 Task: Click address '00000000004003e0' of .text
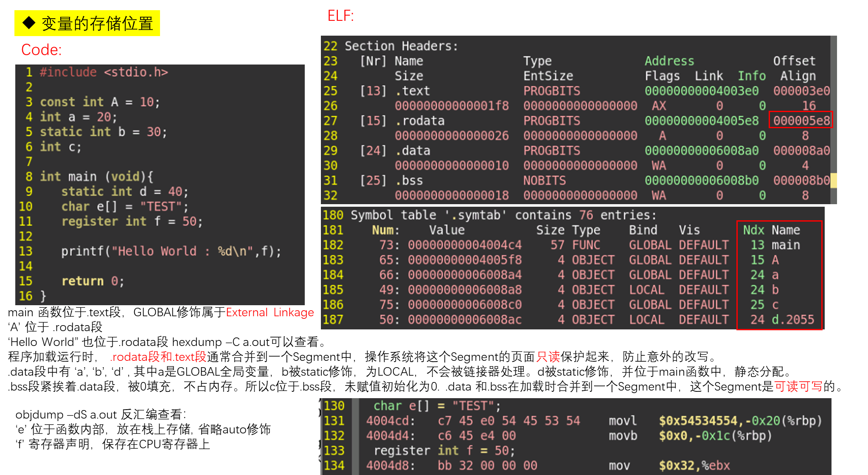point(702,91)
